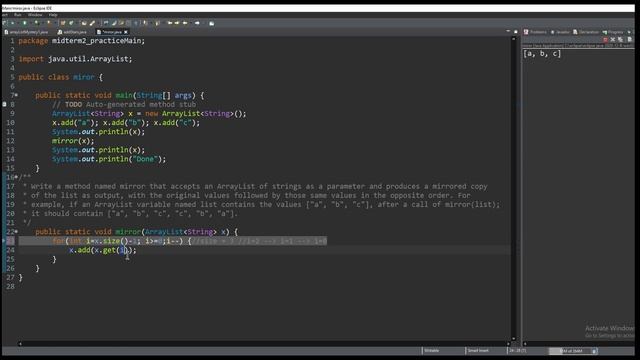Click the [a, b, c] console output

[542, 53]
